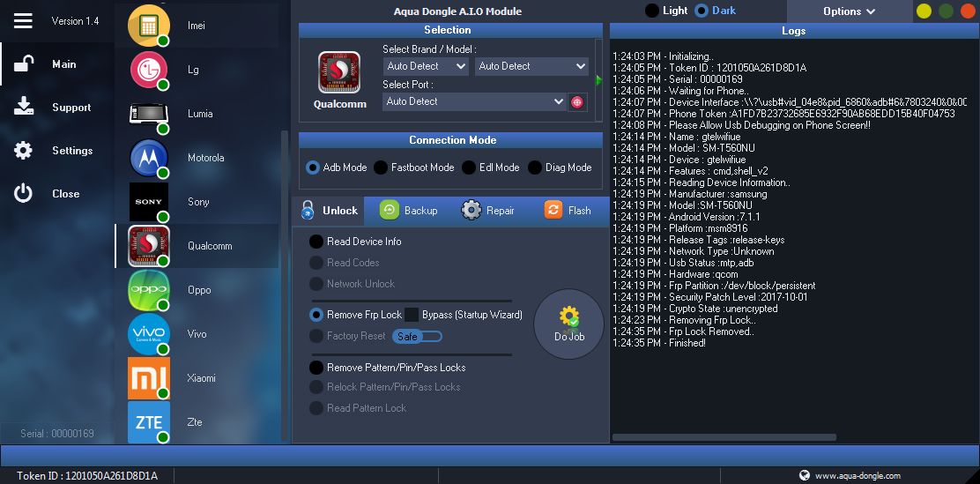Viewport: 980px width, 484px height.
Task: Select the Oppo brand icon
Action: (149, 289)
